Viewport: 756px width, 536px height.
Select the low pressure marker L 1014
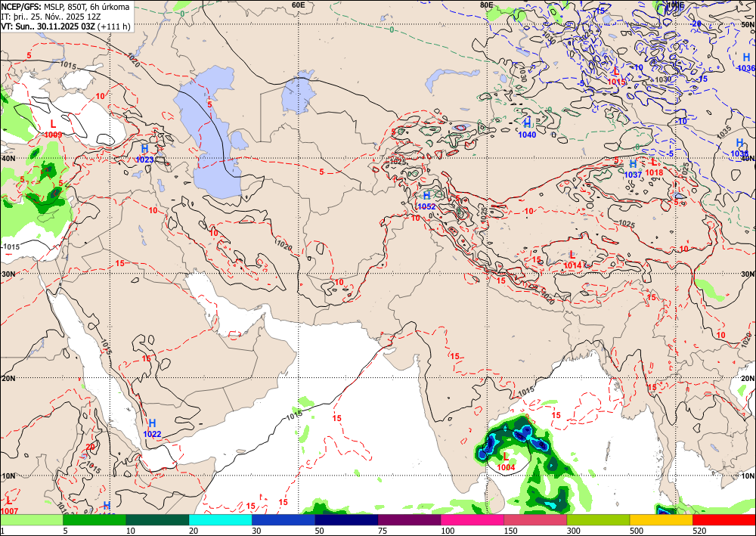coord(572,259)
